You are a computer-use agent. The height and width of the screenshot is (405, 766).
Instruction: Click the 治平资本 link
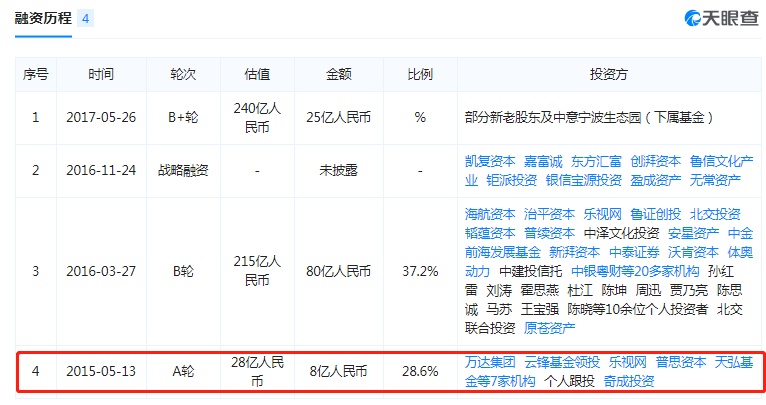click(x=549, y=214)
